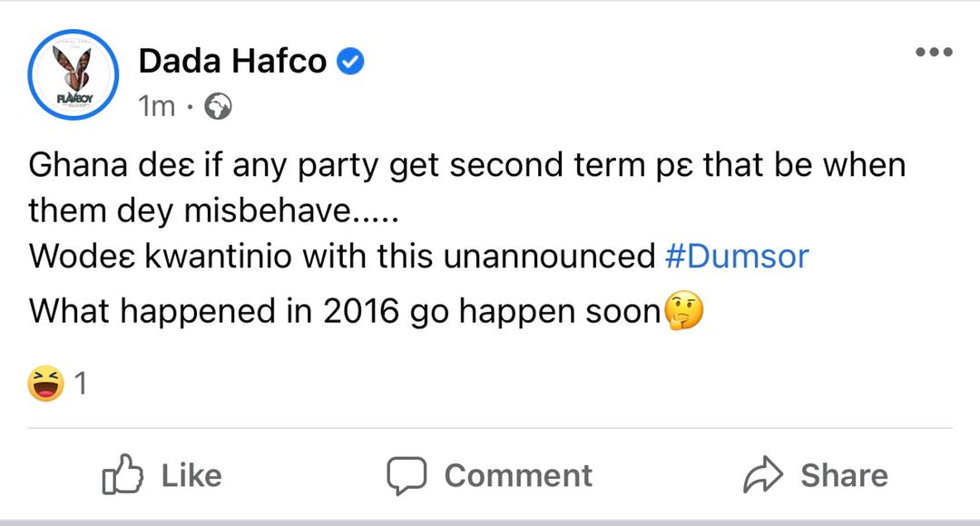Open the three-dot post options menu
The height and width of the screenshot is (526, 980).
tap(934, 52)
